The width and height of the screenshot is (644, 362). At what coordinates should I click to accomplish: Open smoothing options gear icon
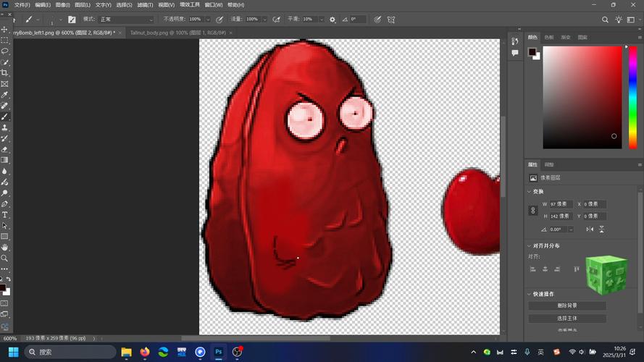[333, 20]
